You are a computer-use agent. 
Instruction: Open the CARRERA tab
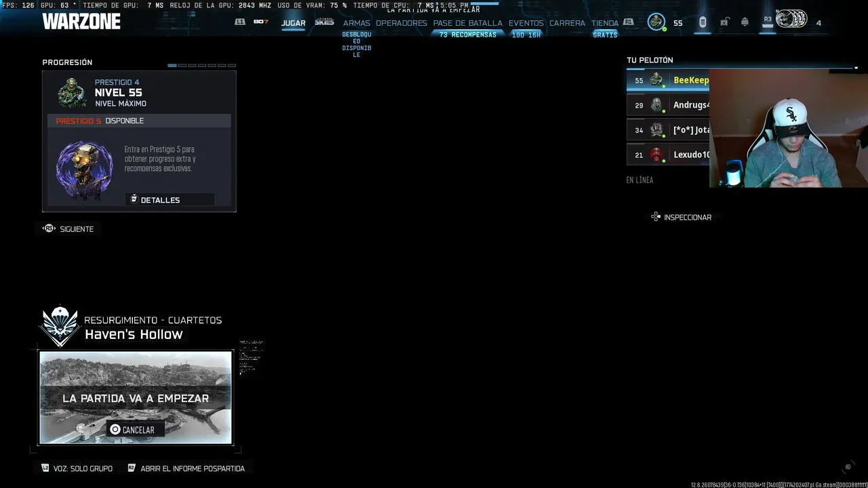pos(567,23)
